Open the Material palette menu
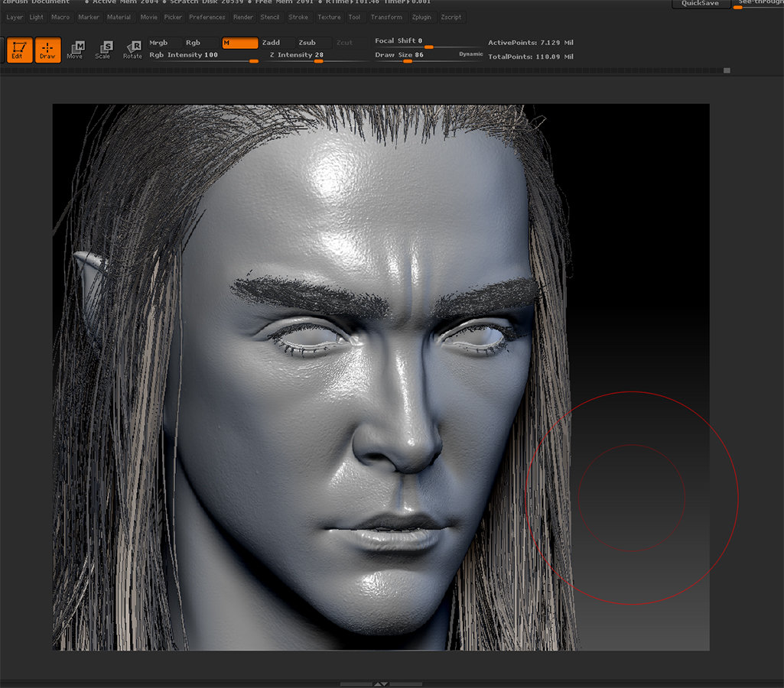Image resolution: width=784 pixels, height=688 pixels. (x=119, y=17)
